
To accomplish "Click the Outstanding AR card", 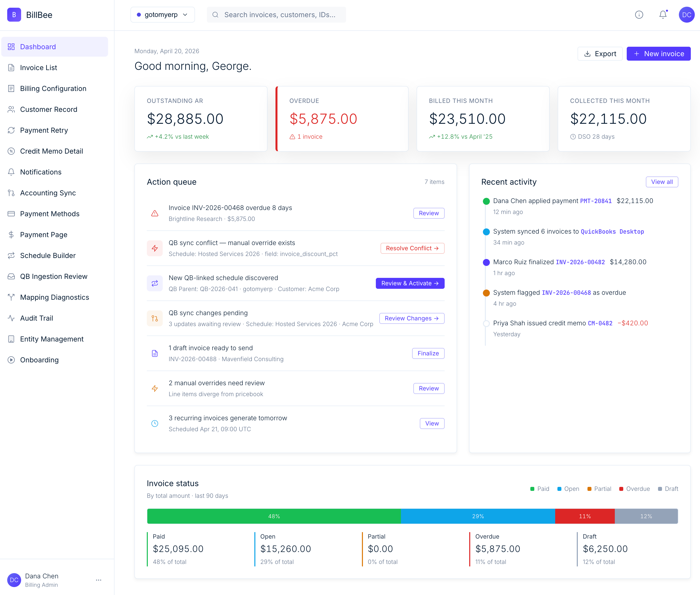I will pos(201,119).
